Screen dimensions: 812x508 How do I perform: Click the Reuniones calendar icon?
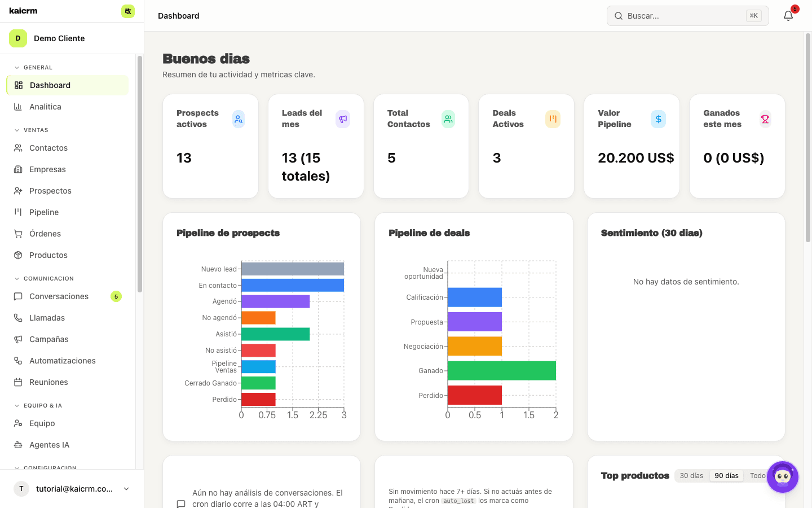pyautogui.click(x=18, y=382)
